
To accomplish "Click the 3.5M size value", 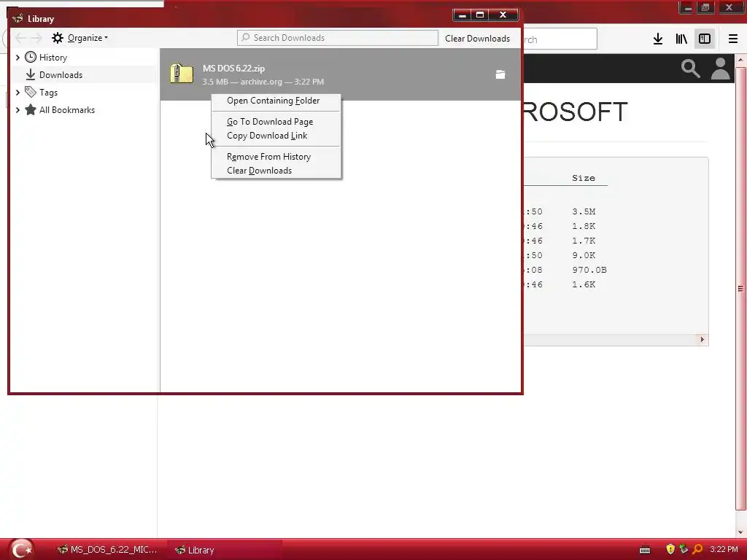I will [584, 211].
